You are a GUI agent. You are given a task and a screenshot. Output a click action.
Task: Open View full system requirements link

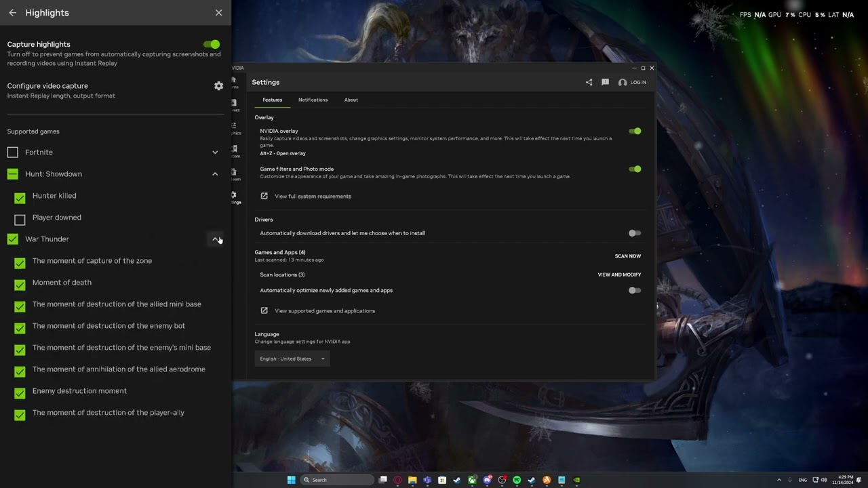point(313,197)
